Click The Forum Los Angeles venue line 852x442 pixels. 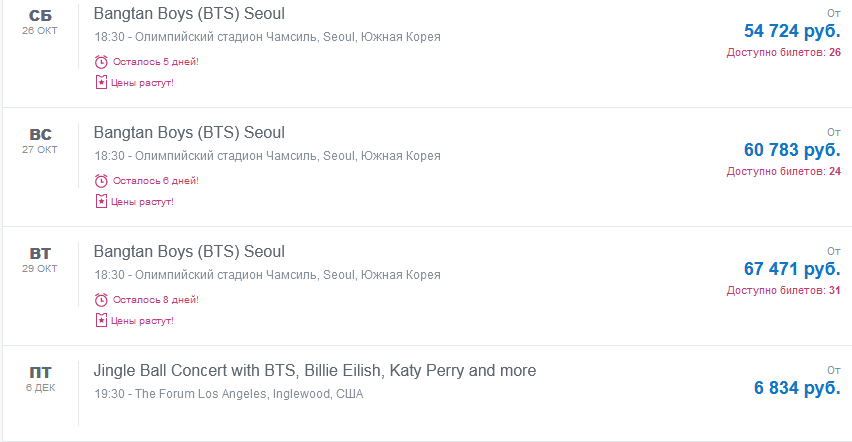point(229,394)
